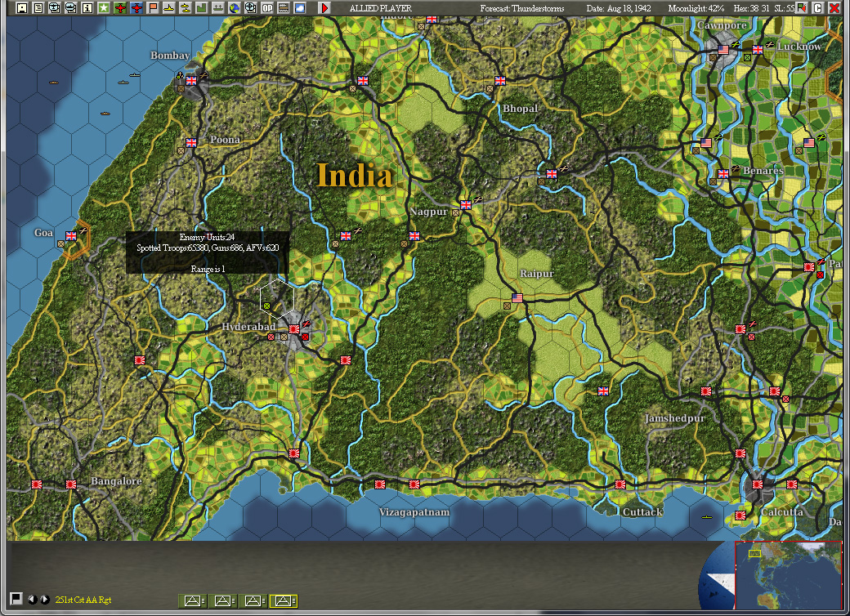Open the globe icon in toolbar
The width and height of the screenshot is (850, 616).
click(x=234, y=8)
